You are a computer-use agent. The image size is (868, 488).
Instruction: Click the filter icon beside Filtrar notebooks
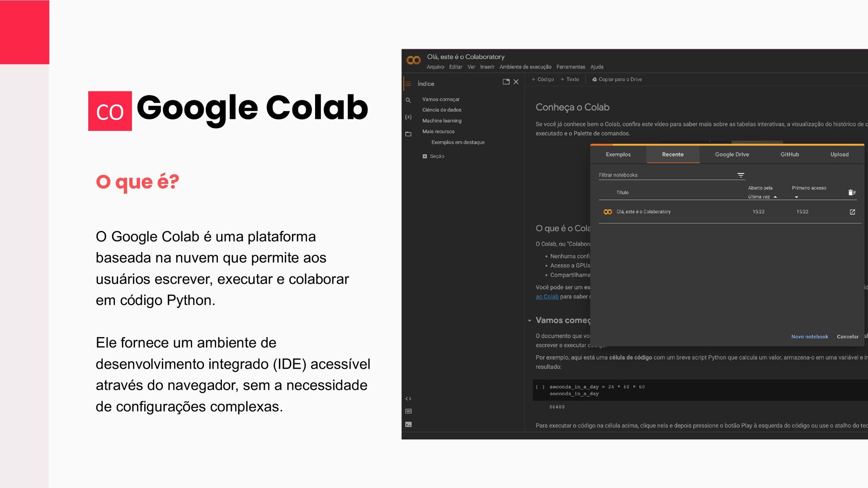[x=741, y=175]
